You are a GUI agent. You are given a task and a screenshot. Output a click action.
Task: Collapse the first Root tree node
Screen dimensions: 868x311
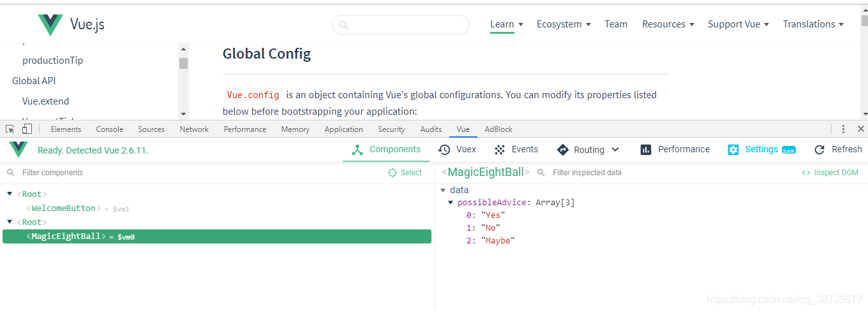coord(10,194)
